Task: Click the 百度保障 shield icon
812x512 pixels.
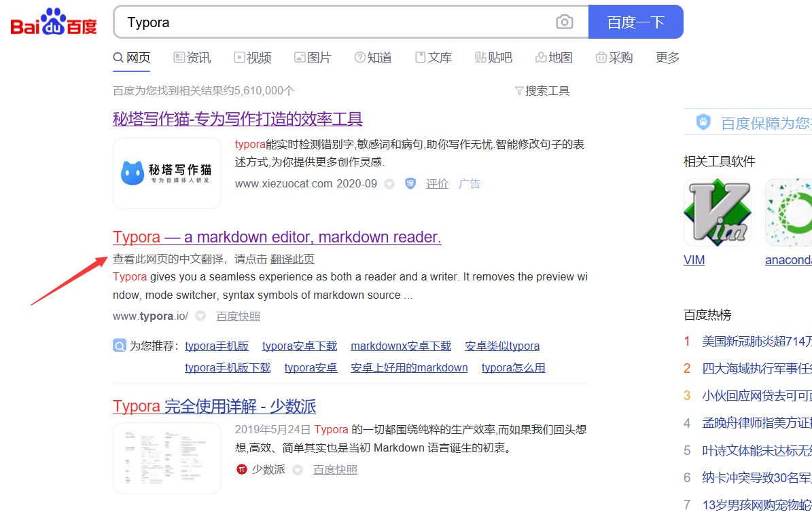Action: coord(703,122)
